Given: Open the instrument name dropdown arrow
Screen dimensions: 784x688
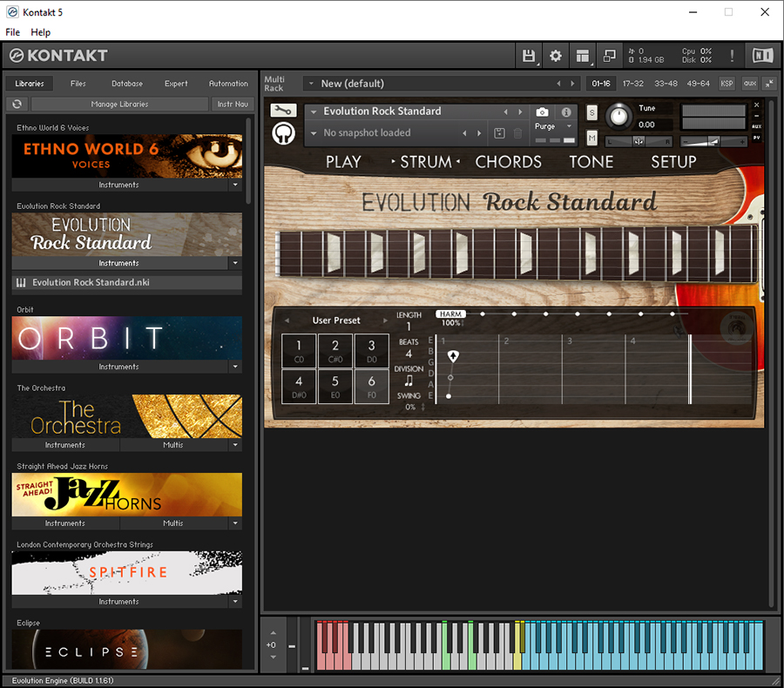Looking at the screenshot, I should 314,112.
